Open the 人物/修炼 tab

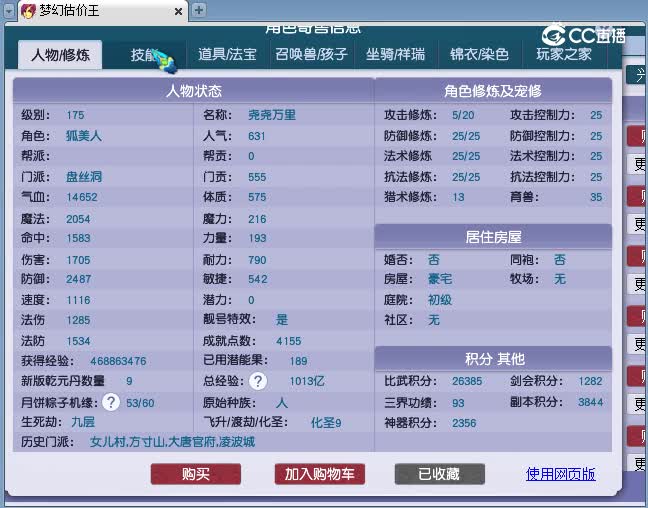point(60,55)
